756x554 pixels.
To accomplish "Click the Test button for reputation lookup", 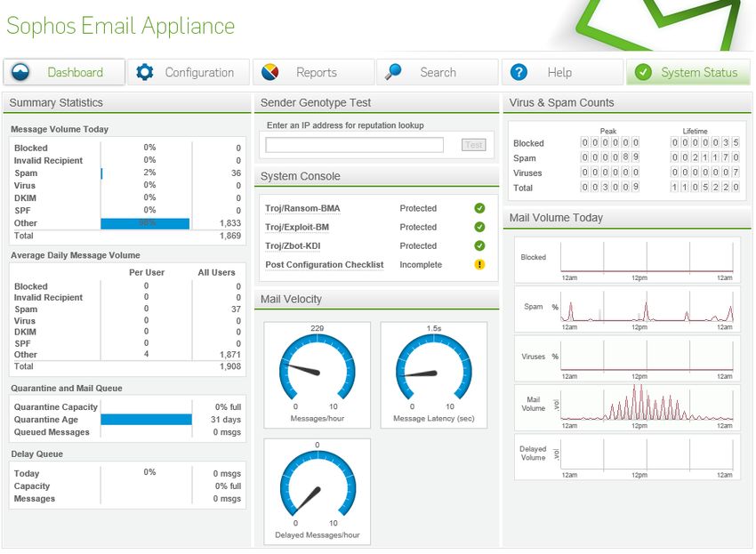I will click(x=473, y=145).
